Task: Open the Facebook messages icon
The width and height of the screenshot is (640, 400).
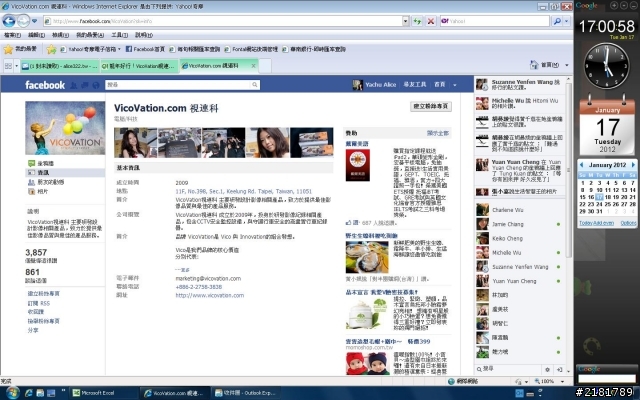Action: click(x=85, y=85)
